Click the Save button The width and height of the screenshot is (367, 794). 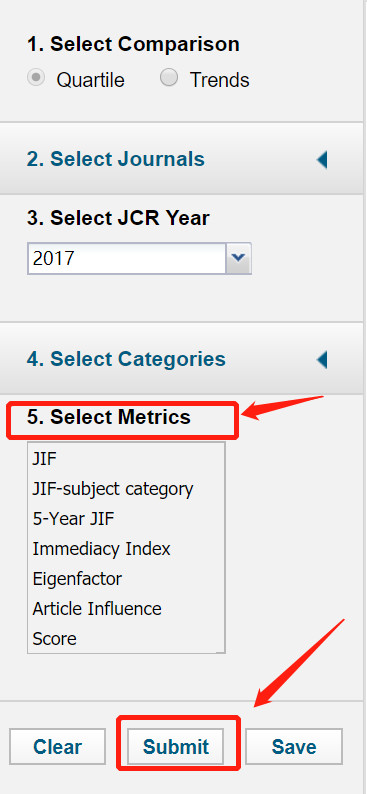point(294,746)
